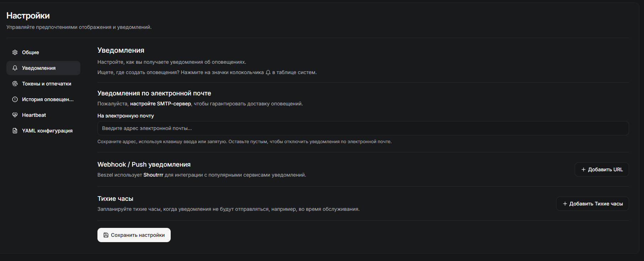Click the bell icon in the sidebar
This screenshot has height=261, width=644.
tap(15, 68)
